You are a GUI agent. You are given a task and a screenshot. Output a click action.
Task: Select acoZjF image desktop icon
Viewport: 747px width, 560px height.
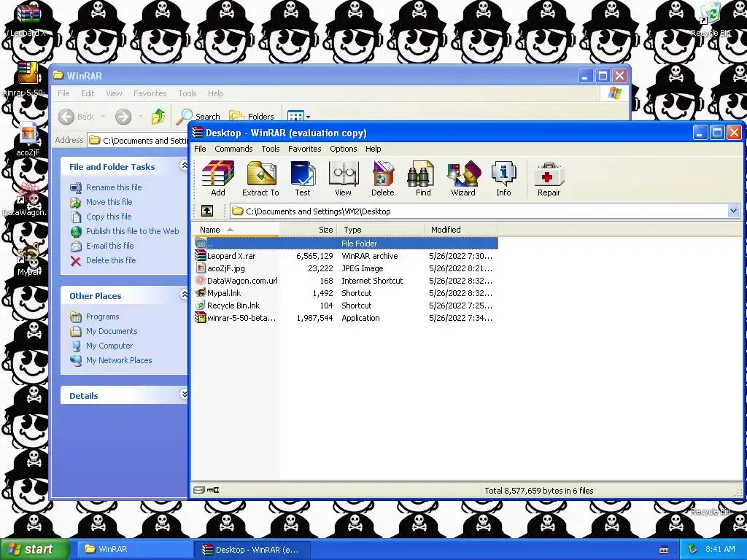[28, 139]
